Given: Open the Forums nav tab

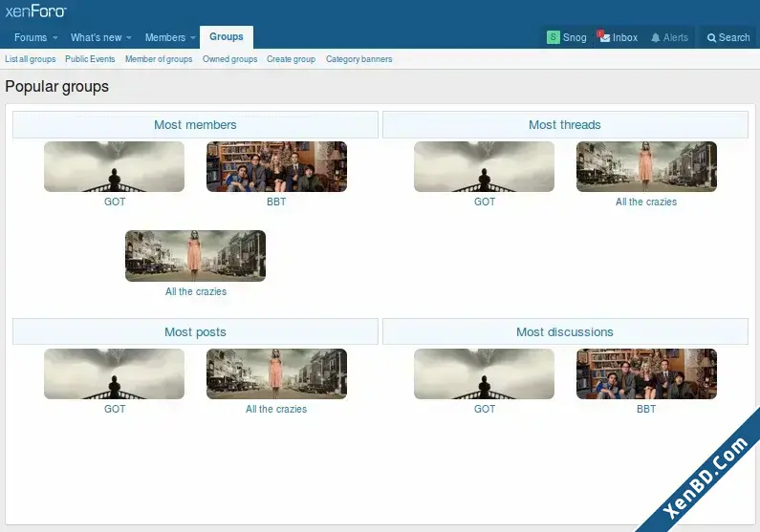Looking at the screenshot, I should [x=31, y=37].
